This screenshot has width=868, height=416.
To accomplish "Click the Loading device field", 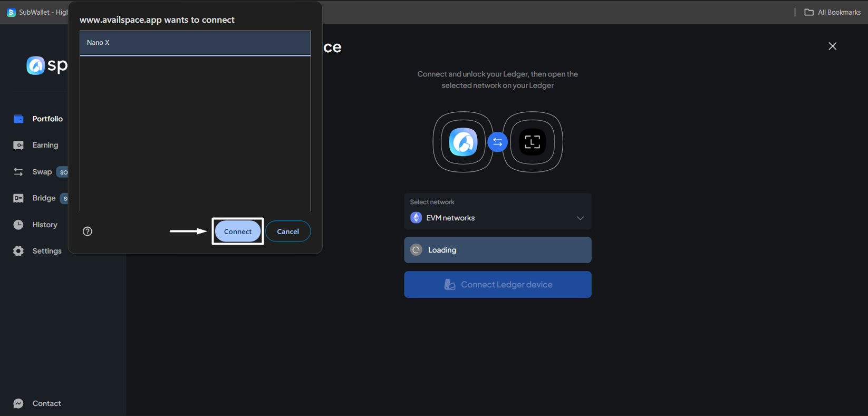I will (x=497, y=250).
